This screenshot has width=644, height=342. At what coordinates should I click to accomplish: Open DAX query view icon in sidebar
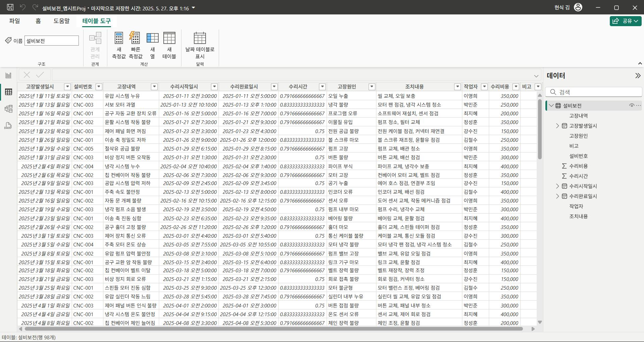click(x=8, y=126)
